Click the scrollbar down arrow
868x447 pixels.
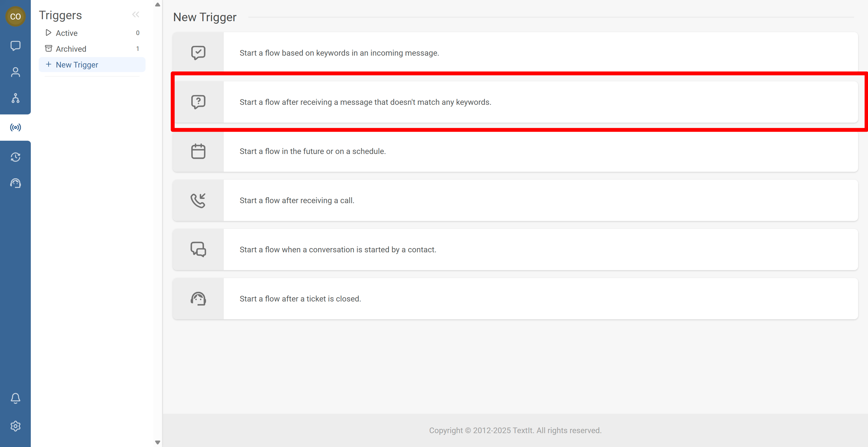point(157,443)
